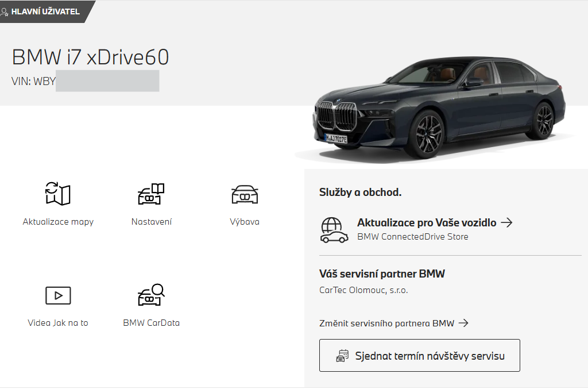The image size is (588, 389).
Task: Click the VIN: WBY text
Action: pos(33,81)
